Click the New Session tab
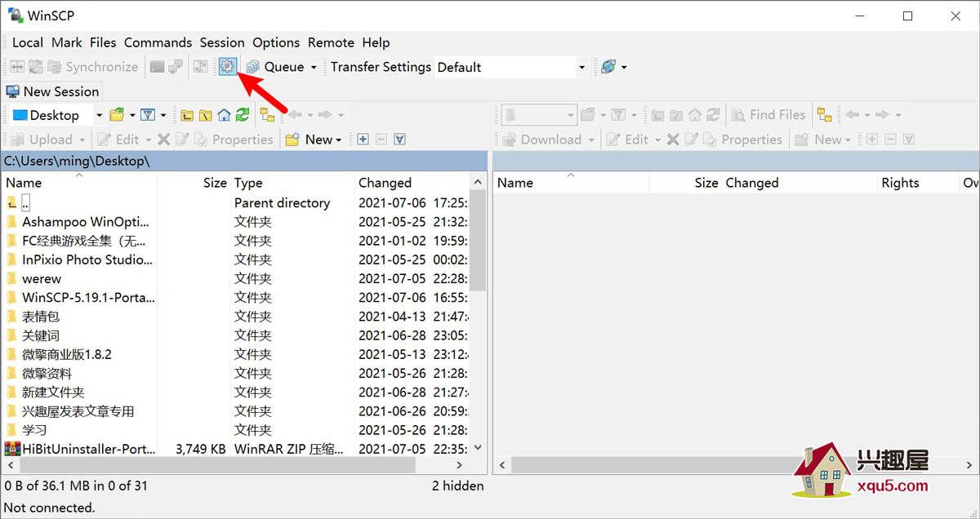This screenshot has width=980, height=519. point(52,91)
